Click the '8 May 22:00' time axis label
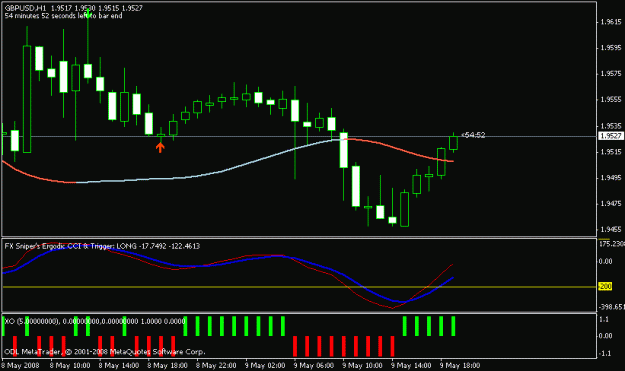 click(x=216, y=365)
